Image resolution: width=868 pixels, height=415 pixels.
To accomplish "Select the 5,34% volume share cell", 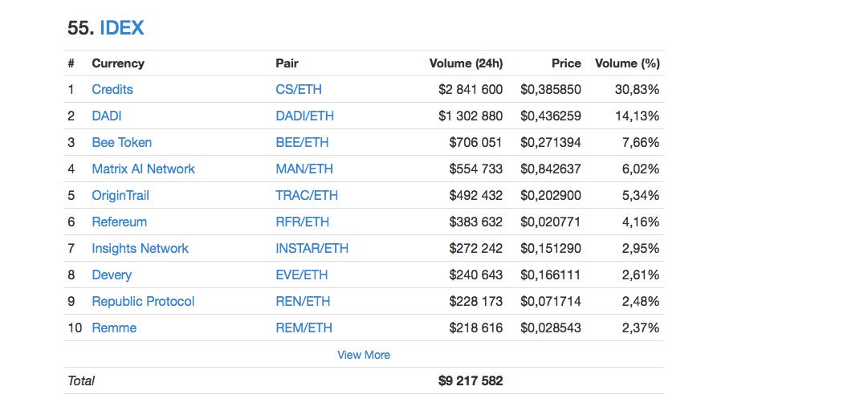I will pos(641,195).
